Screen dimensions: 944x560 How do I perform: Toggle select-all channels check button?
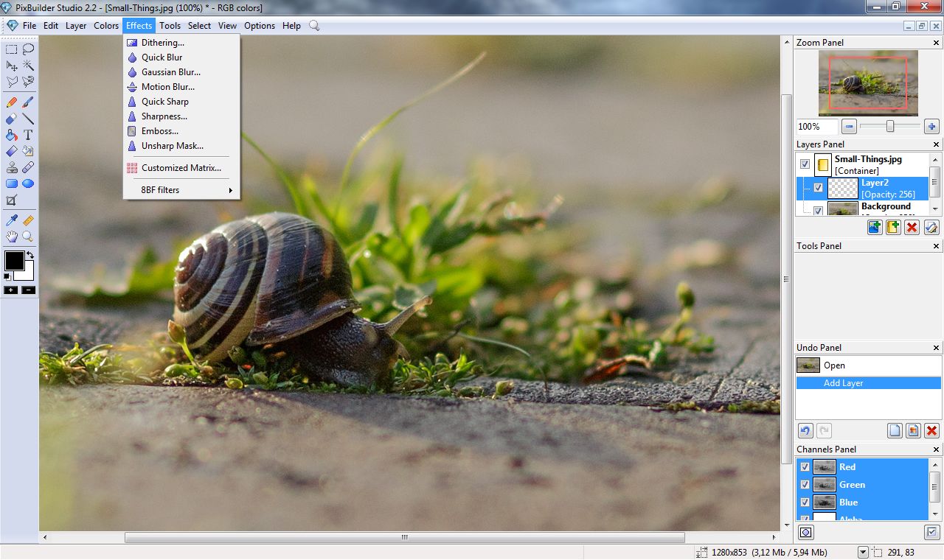pos(931,532)
